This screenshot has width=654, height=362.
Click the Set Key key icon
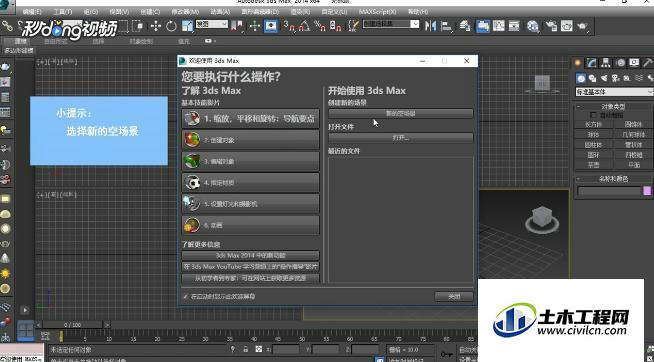(x=446, y=354)
